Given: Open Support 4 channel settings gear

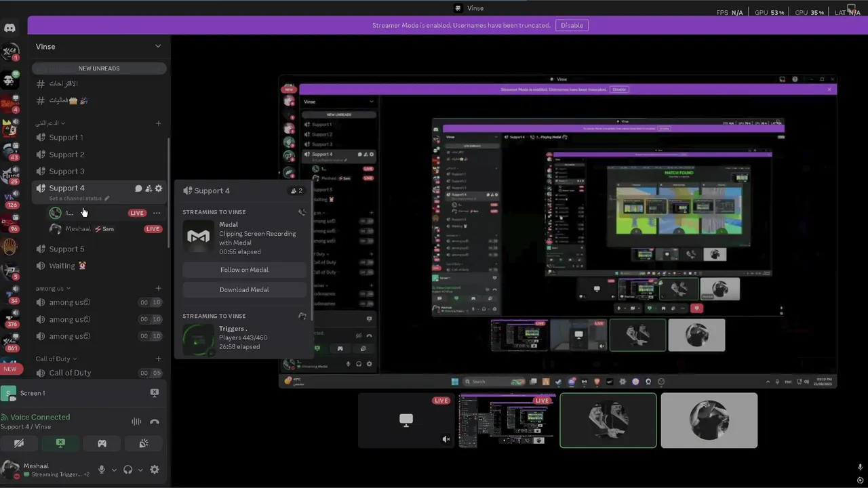Looking at the screenshot, I should 159,188.
